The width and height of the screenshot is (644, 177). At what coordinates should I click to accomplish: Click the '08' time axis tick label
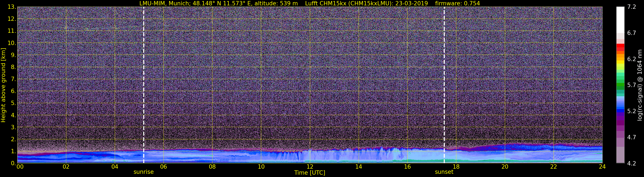click(x=212, y=167)
